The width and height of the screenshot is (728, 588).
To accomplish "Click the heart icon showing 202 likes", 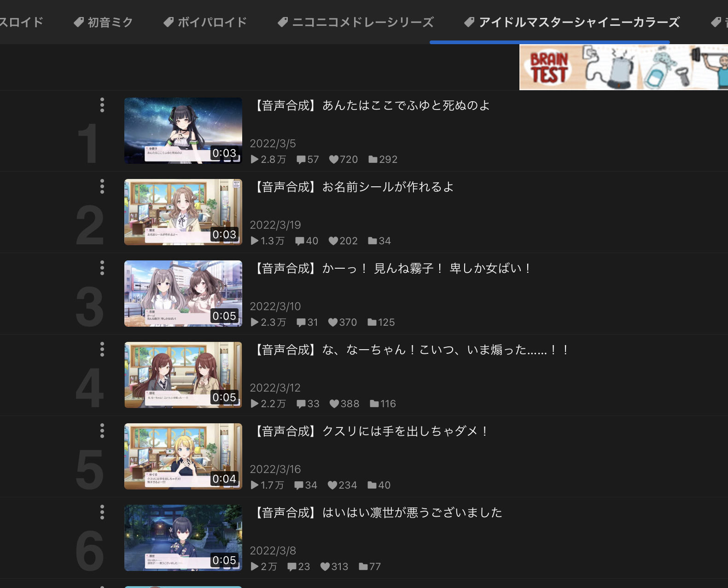I will [x=333, y=241].
